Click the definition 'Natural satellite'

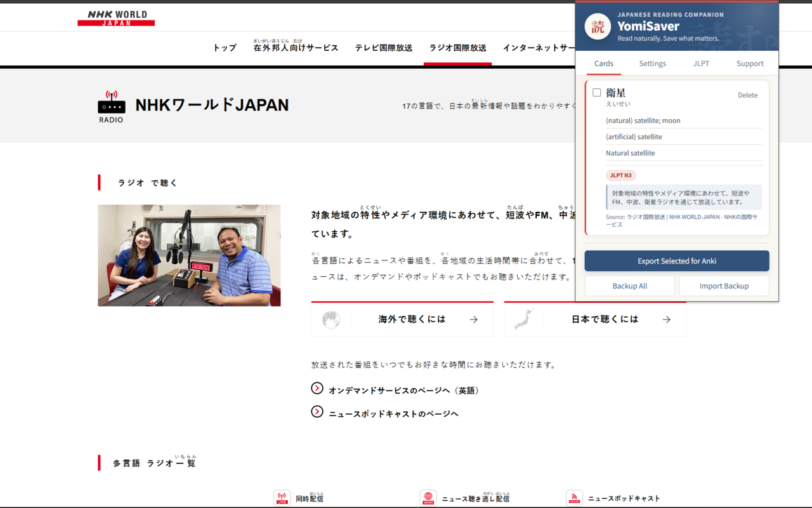pyautogui.click(x=631, y=153)
